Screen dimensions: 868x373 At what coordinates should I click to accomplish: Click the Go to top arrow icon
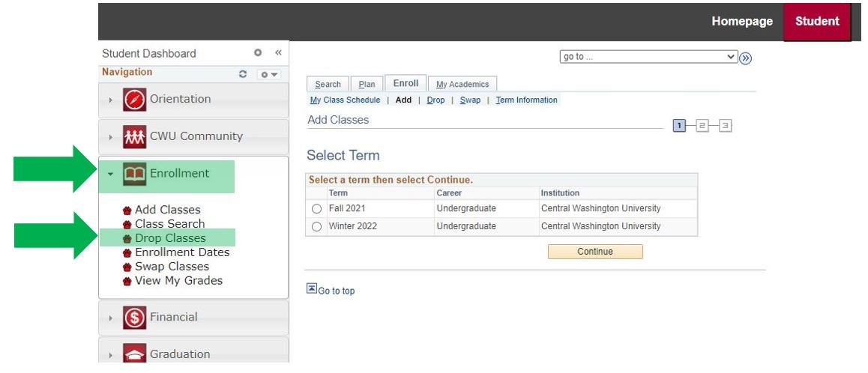[312, 288]
